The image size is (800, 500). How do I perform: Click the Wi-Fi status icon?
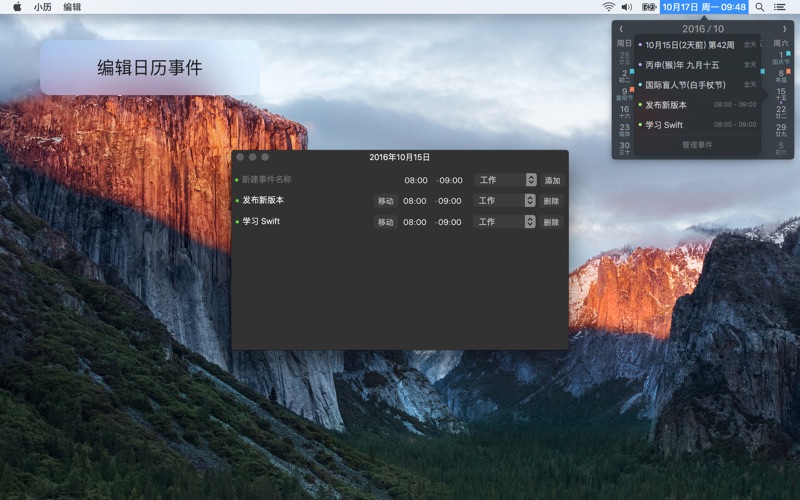point(608,7)
